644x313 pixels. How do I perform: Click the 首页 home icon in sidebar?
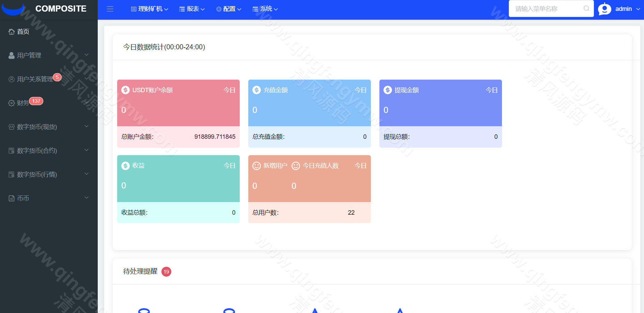coord(11,31)
